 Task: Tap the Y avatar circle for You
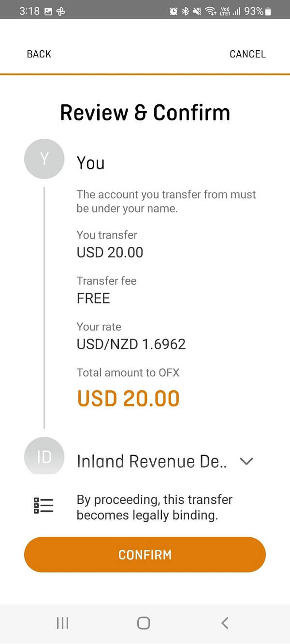click(x=44, y=158)
